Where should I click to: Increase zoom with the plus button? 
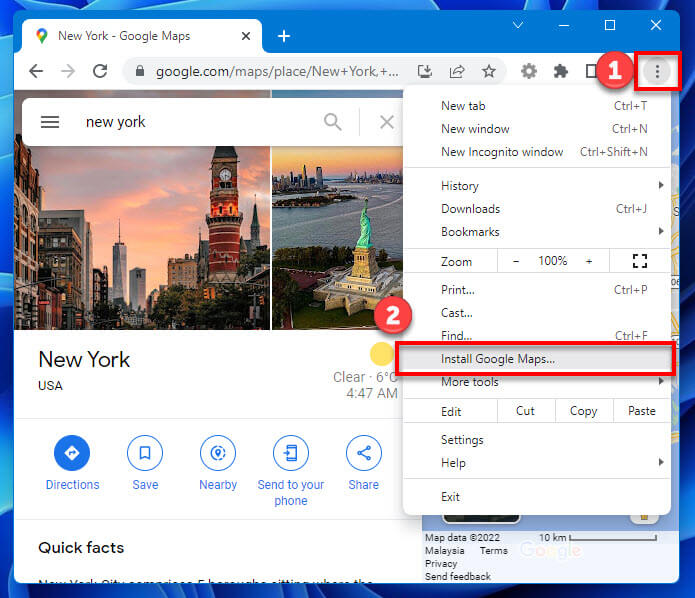(589, 261)
